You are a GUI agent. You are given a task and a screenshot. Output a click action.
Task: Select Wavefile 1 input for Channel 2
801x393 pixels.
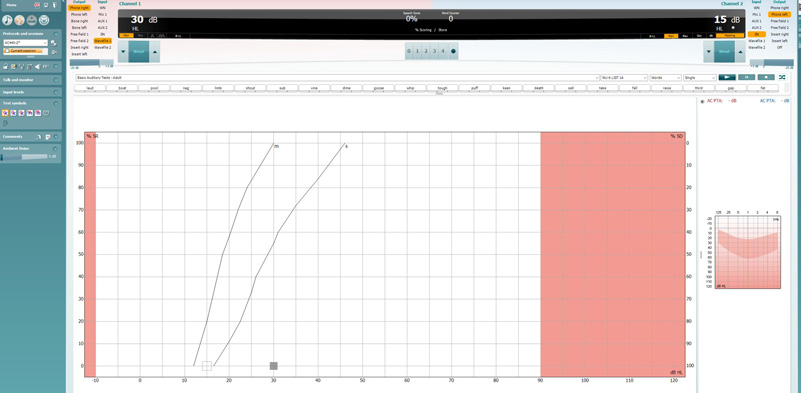pyautogui.click(x=757, y=40)
